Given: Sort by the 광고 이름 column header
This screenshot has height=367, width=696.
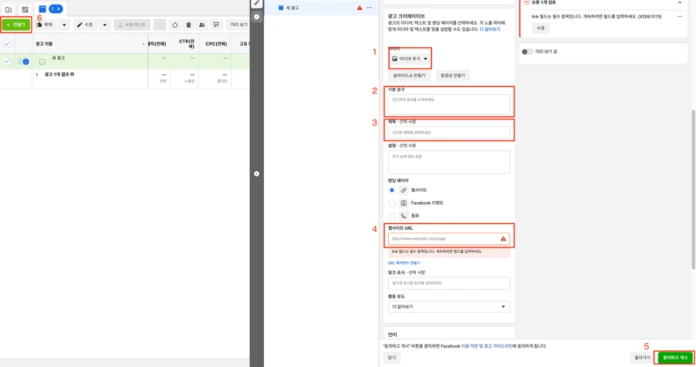Looking at the screenshot, I should tap(44, 44).
